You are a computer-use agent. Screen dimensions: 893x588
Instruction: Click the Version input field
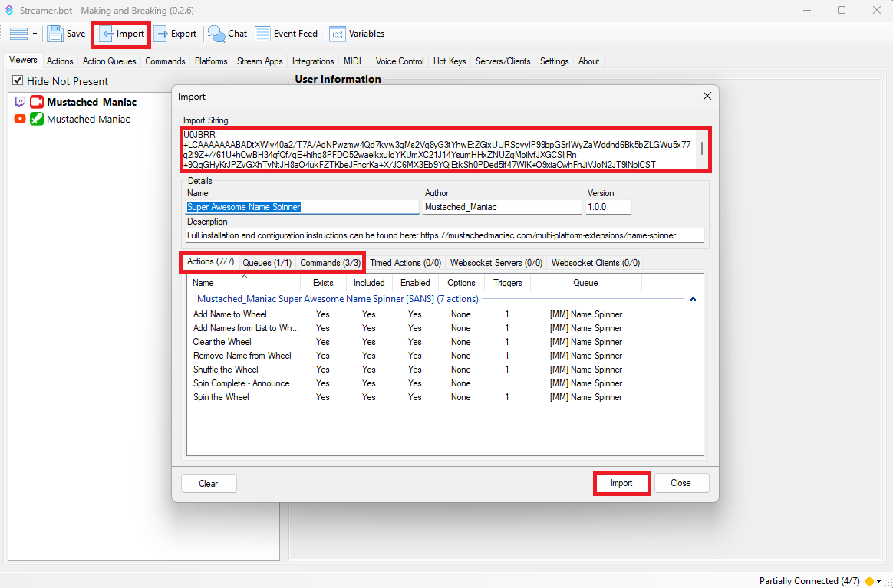point(608,207)
